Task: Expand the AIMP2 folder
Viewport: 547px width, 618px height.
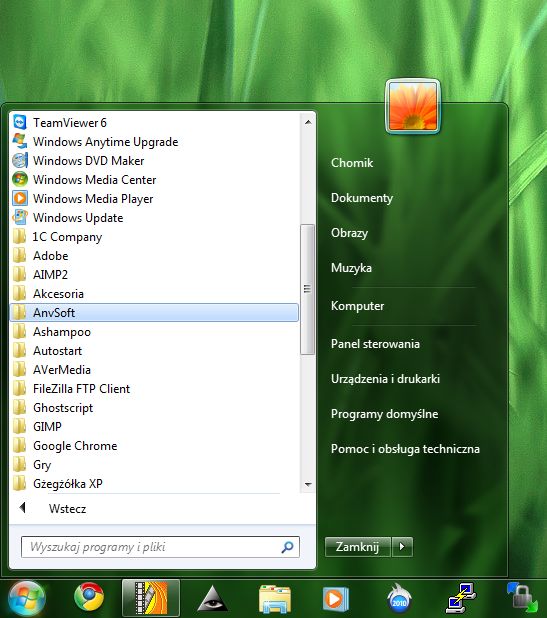Action: (x=154, y=274)
